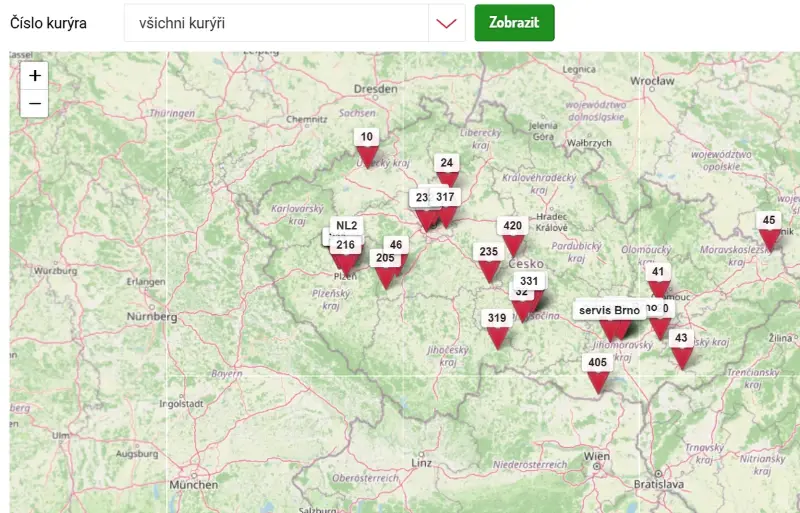Click the Würzburg label on map
800x513 pixels.
click(x=56, y=271)
